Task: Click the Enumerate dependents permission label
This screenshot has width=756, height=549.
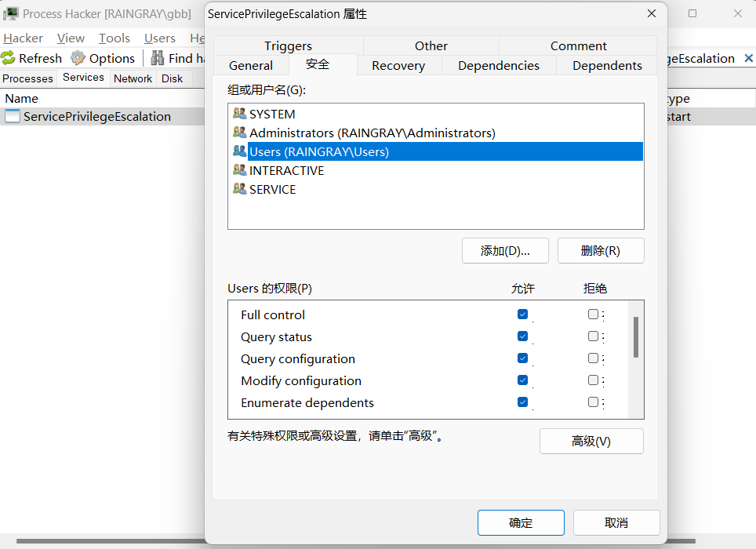Action: tap(307, 402)
